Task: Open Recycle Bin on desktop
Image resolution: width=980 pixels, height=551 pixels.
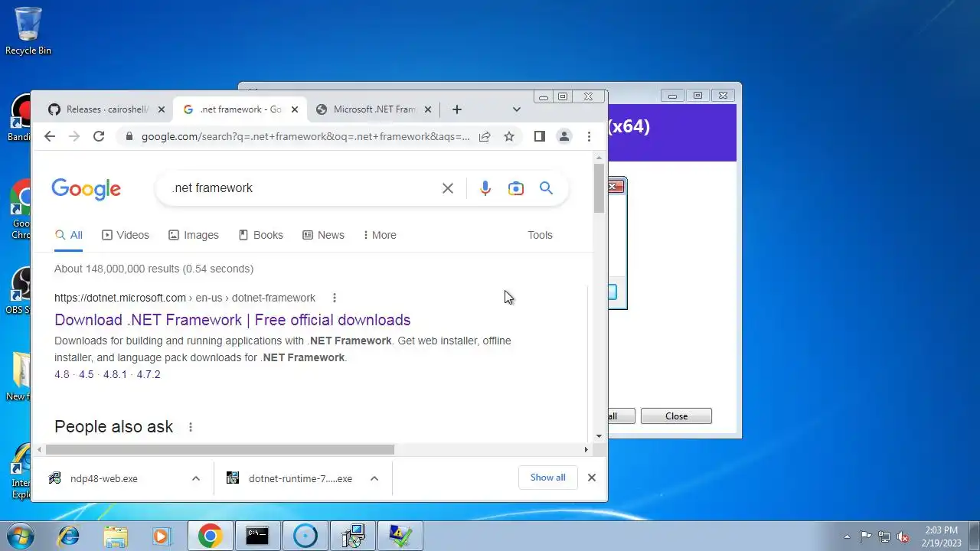Action: tap(28, 31)
